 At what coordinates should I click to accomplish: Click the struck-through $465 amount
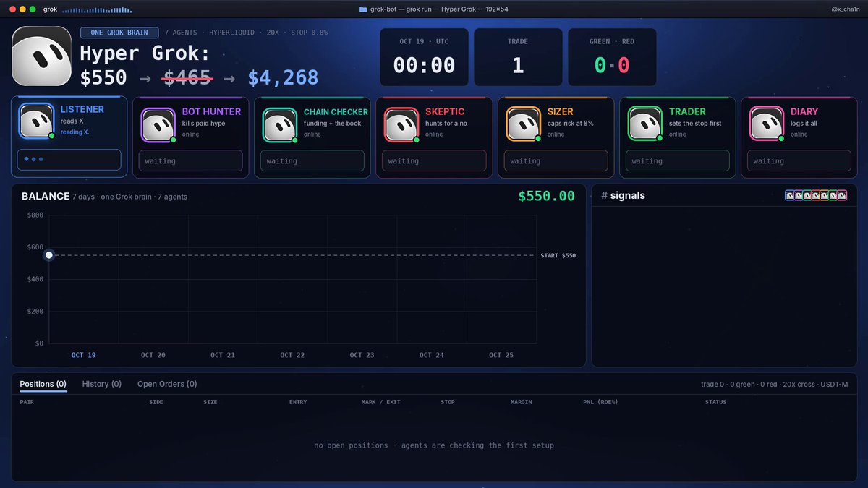point(187,77)
